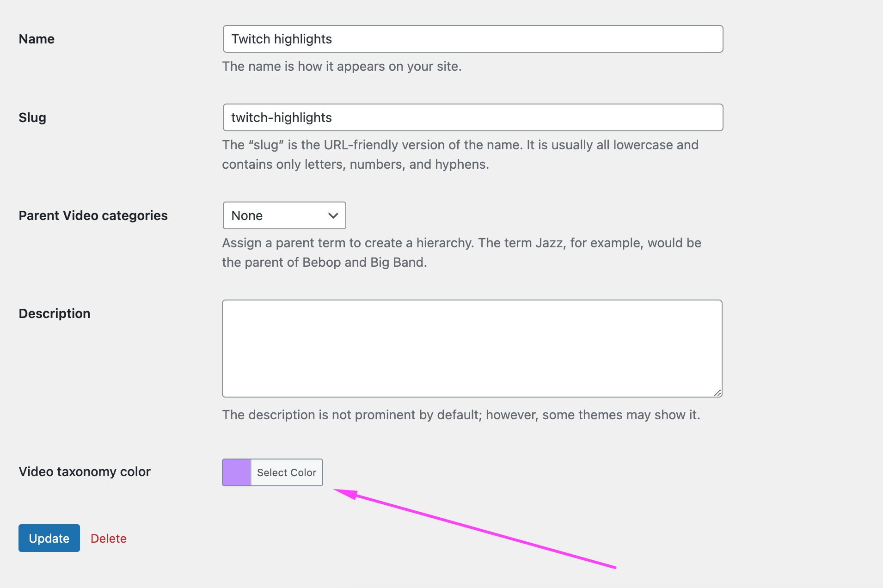Click the Description textarea resize handle
The image size is (883, 588).
point(717,392)
